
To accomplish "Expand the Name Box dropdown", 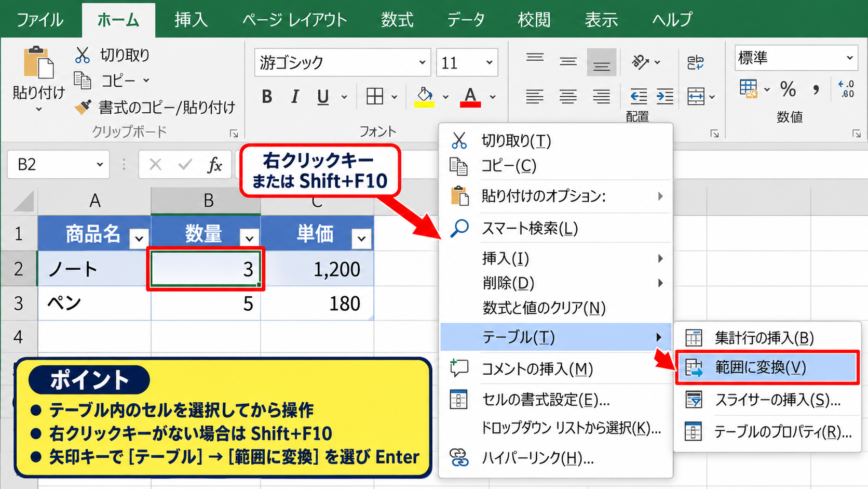I will pyautogui.click(x=99, y=165).
